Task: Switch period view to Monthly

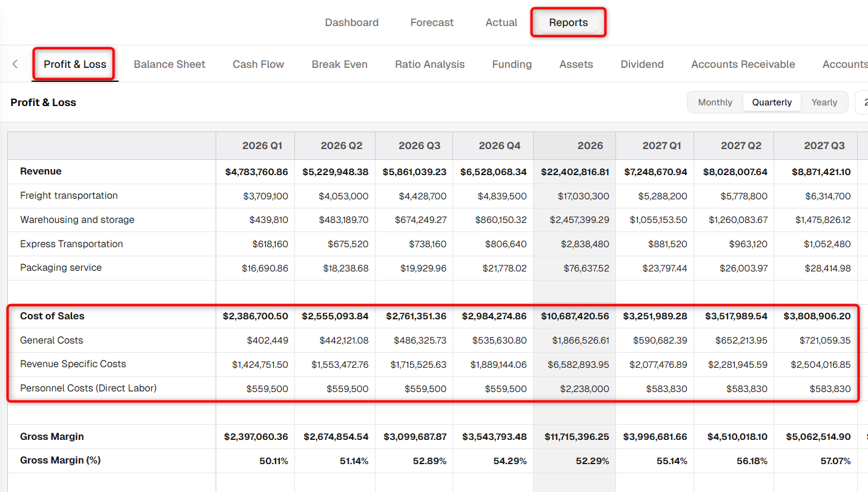Action: coord(715,102)
